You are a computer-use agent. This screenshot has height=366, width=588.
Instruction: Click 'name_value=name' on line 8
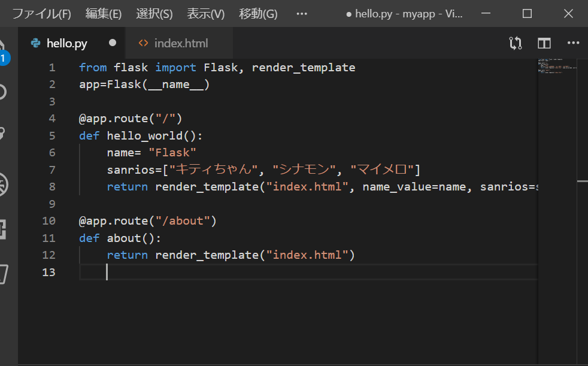(414, 187)
